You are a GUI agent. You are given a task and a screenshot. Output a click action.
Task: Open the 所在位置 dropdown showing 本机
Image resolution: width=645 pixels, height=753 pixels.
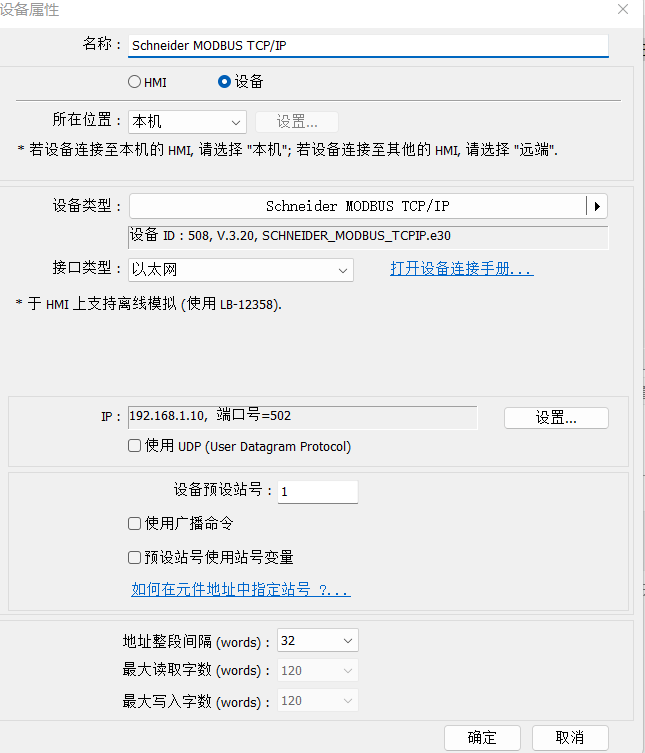(187, 121)
